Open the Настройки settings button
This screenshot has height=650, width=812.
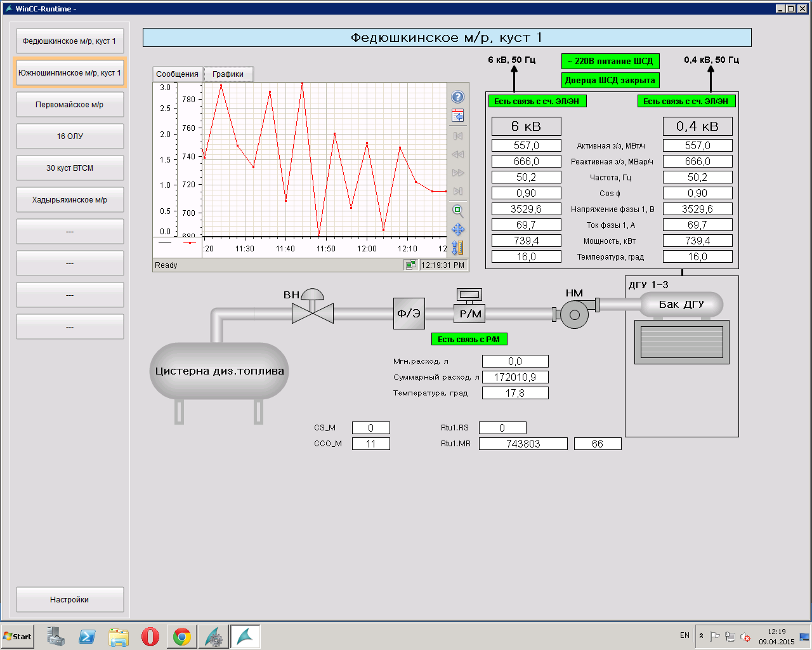point(70,600)
